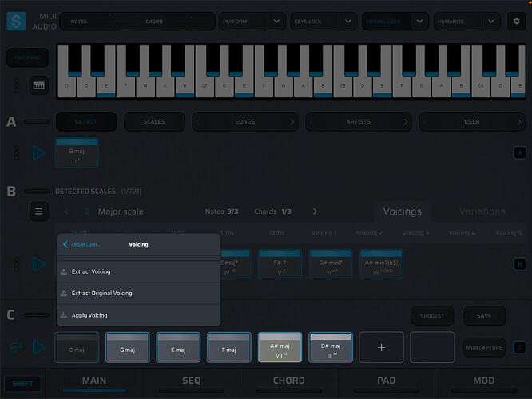
Task: Switch to the Voicings tab
Action: click(x=403, y=211)
